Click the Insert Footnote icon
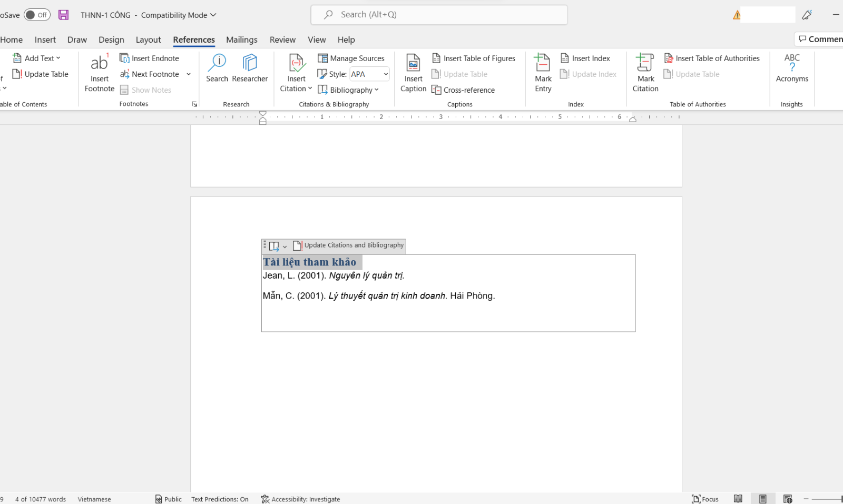843x504 pixels. 99,63
